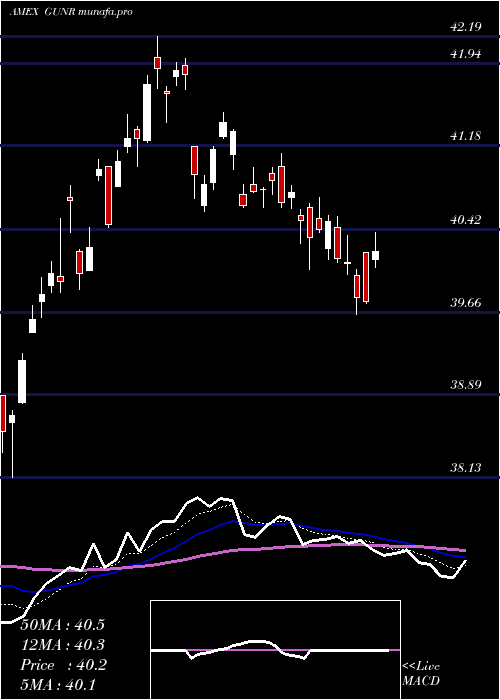
Task: Click the <<Live MACD label
Action: [421, 674]
